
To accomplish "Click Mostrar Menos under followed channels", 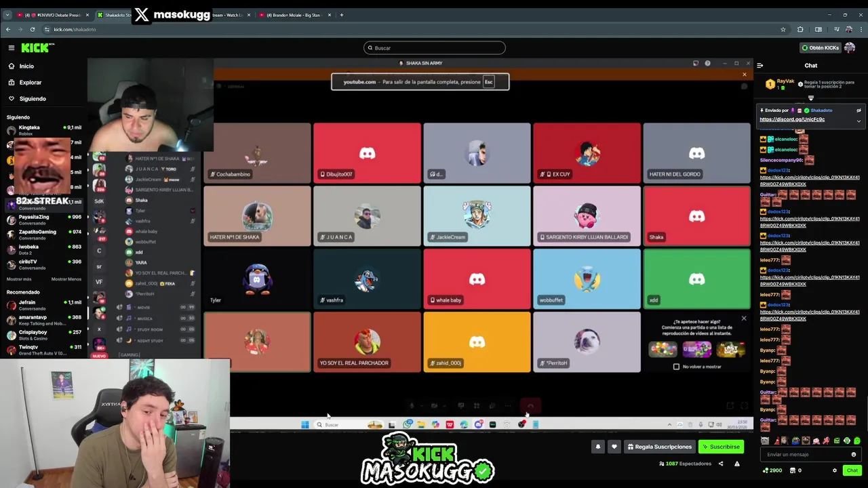I will click(x=66, y=279).
